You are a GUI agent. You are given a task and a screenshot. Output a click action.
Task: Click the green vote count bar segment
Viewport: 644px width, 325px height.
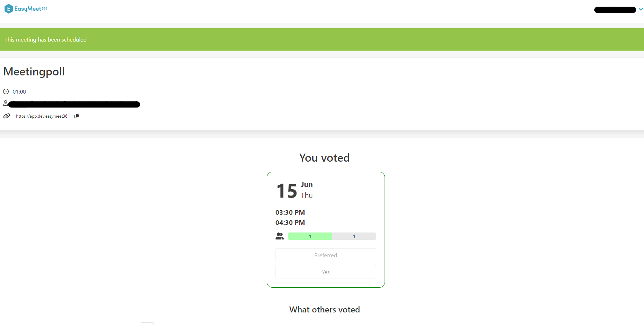310,236
